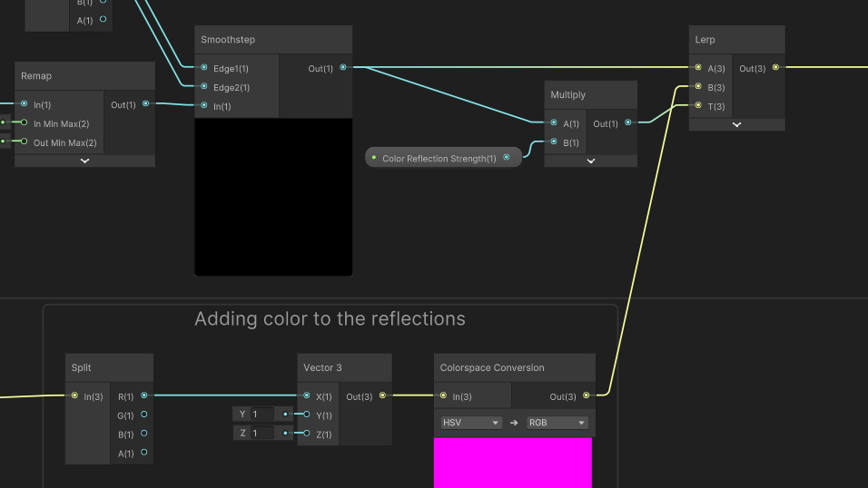Image resolution: width=868 pixels, height=488 pixels.
Task: Click the Vector 3 Out(3) output port
Action: click(382, 395)
